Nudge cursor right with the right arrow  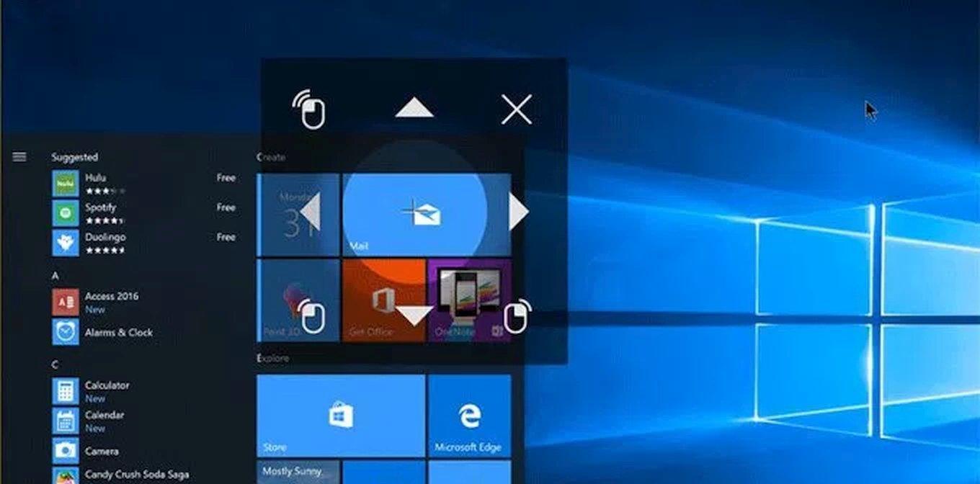click(519, 212)
